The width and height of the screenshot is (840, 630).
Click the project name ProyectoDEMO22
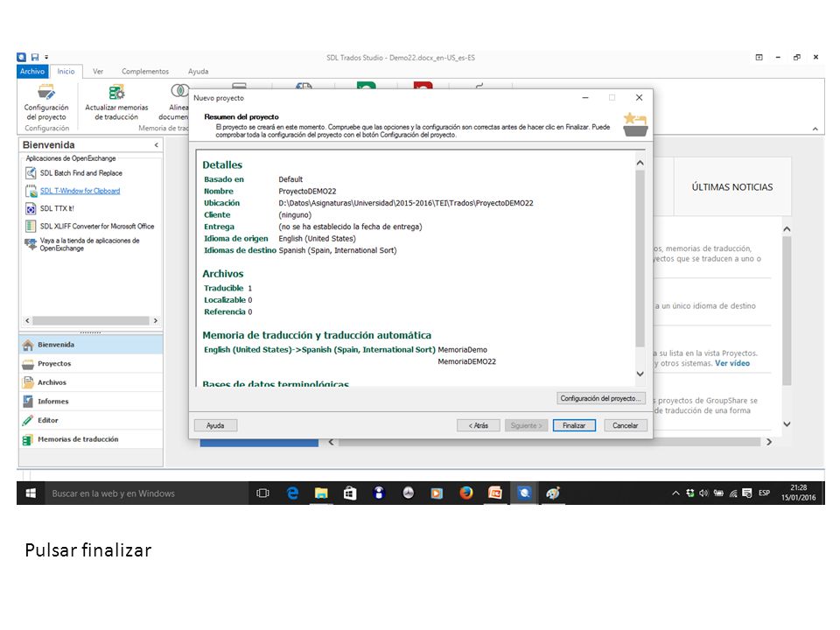307,192
